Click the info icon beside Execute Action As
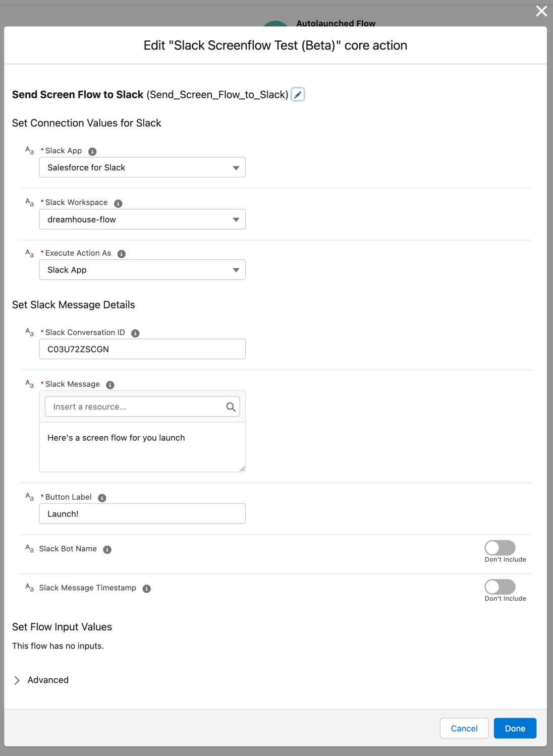This screenshot has width=553, height=756. pos(121,254)
